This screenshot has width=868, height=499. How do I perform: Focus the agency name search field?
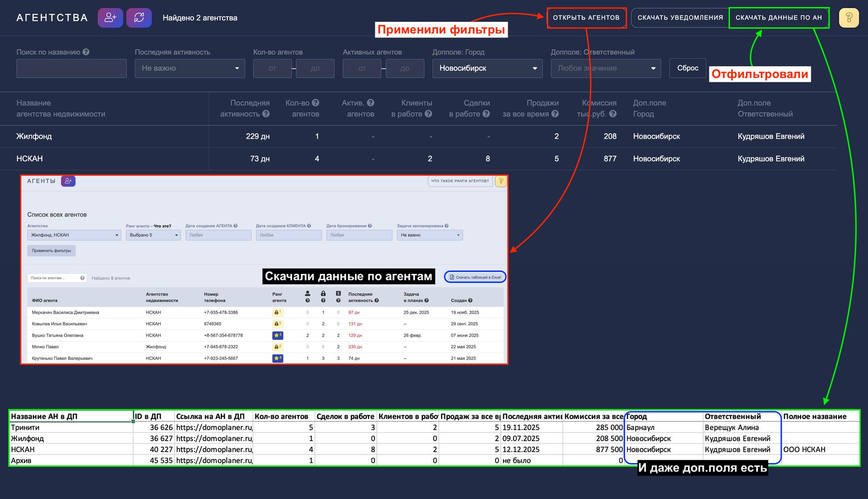coord(71,68)
